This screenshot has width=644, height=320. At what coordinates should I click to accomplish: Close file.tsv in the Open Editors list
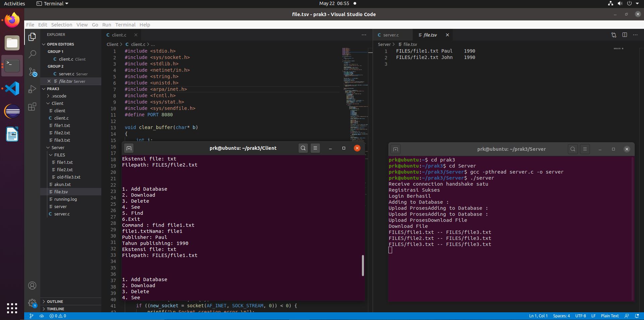(x=49, y=81)
